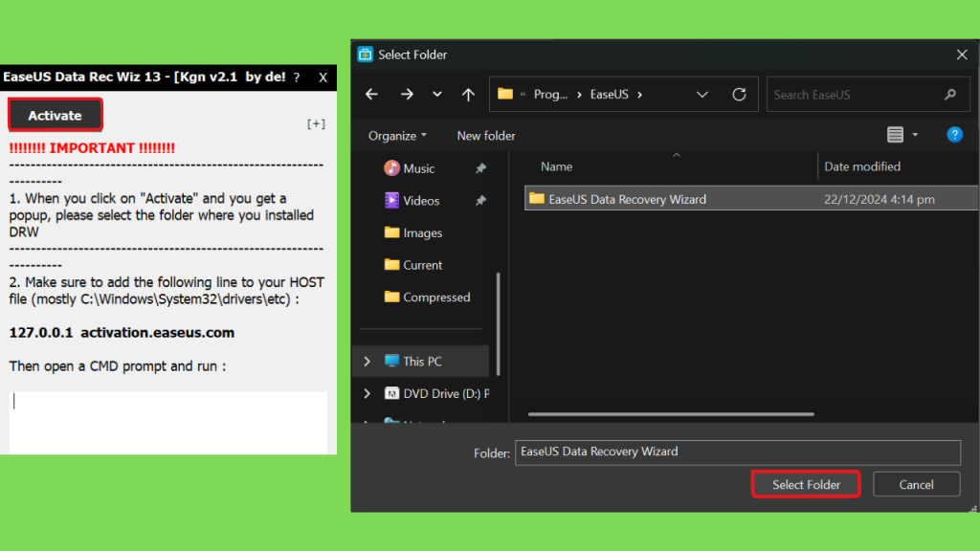Close the Select Folder dialog
This screenshot has height=551, width=980.
tap(962, 55)
